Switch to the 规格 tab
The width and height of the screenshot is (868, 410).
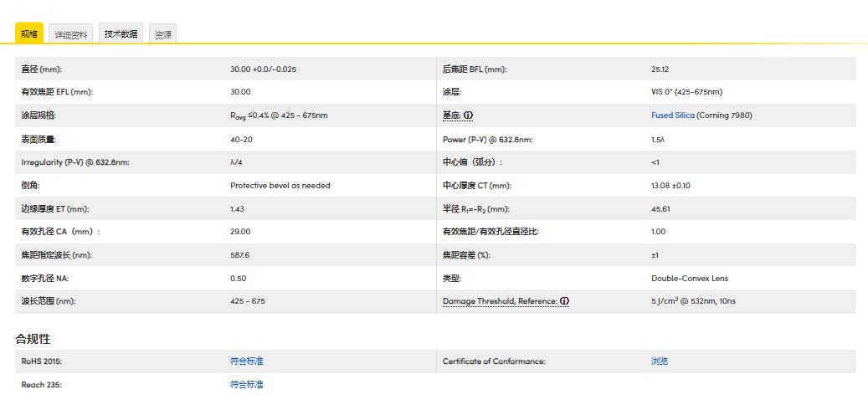29,33
